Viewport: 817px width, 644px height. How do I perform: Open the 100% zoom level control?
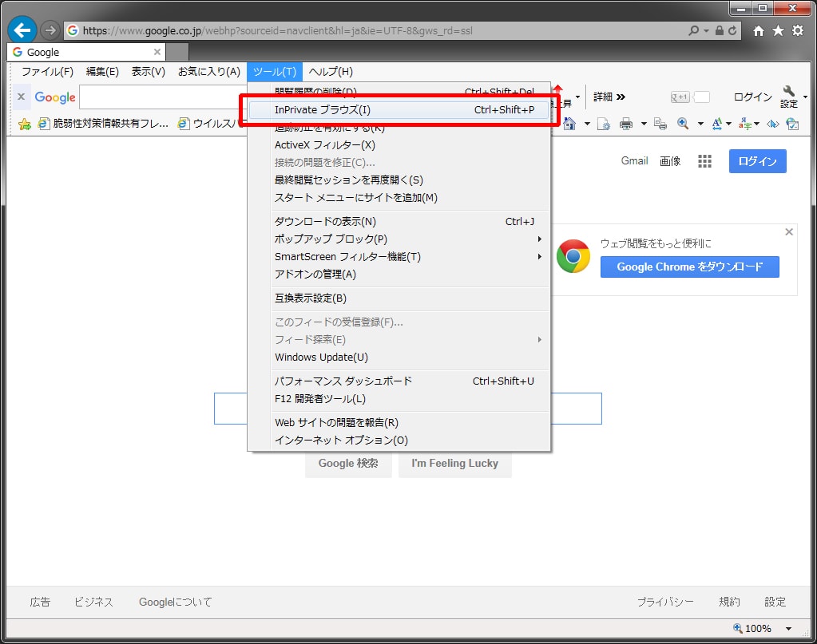click(758, 629)
